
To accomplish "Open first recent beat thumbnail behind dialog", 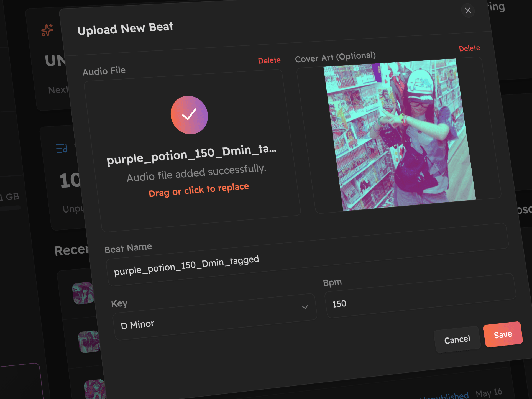I will click(83, 293).
